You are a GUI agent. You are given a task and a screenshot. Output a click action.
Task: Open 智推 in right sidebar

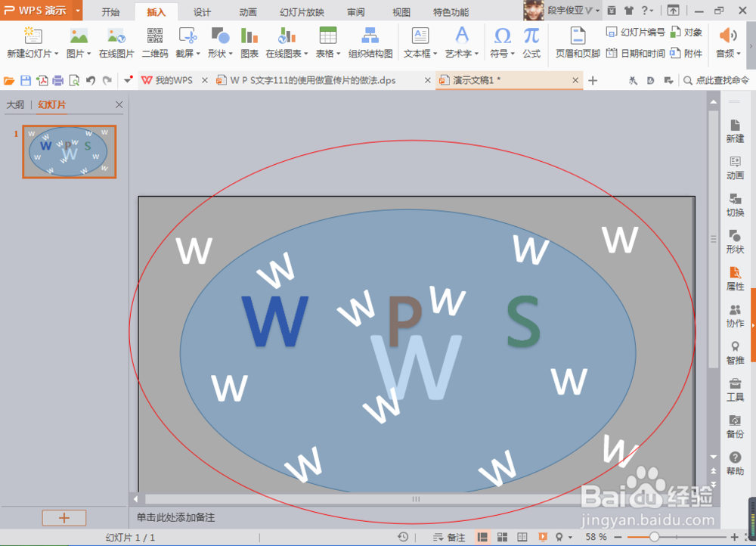tap(735, 352)
